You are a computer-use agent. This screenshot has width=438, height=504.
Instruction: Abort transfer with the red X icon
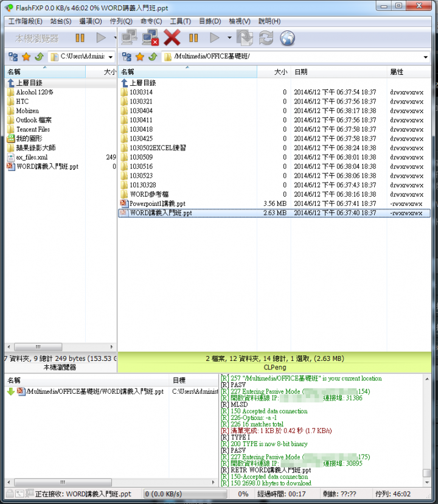pyautogui.click(x=172, y=38)
